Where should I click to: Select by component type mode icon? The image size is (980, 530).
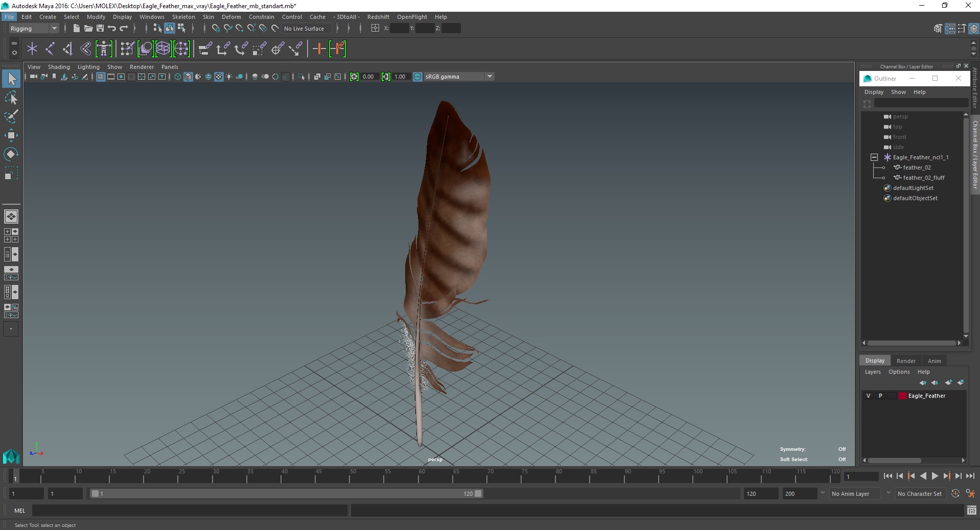tap(181, 29)
